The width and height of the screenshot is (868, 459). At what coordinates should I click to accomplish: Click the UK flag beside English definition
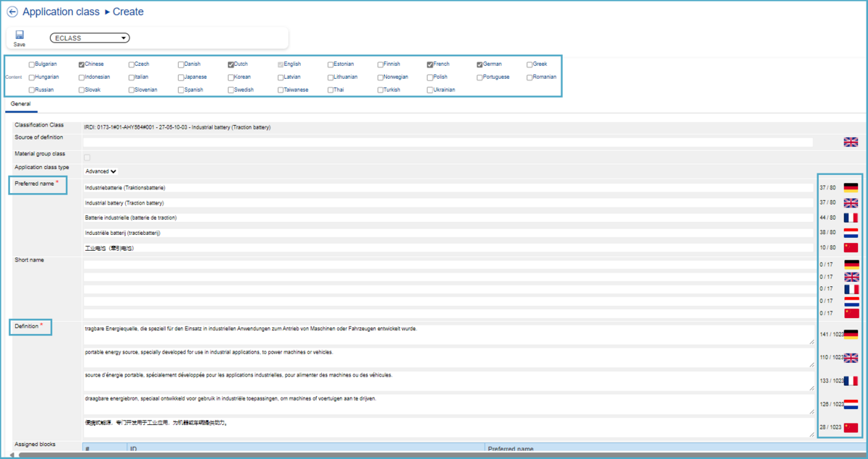(851, 357)
